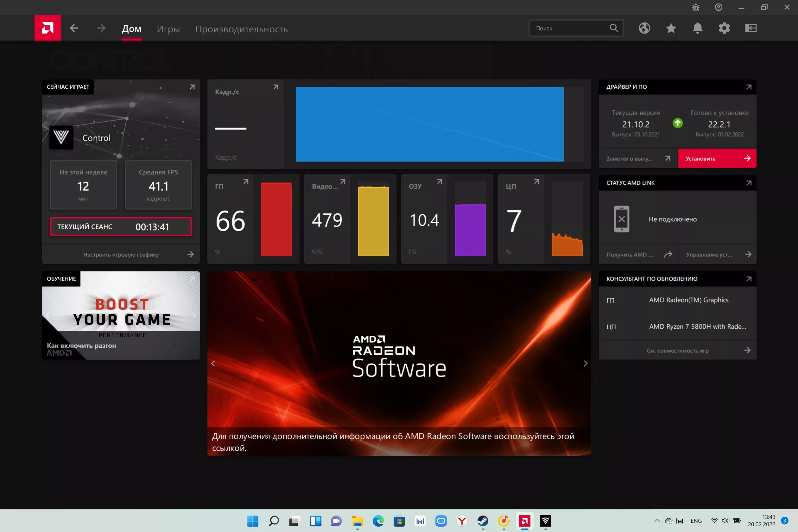Expand the Драйвер и ПО panel
Screen dimensions: 798x532
click(749, 87)
